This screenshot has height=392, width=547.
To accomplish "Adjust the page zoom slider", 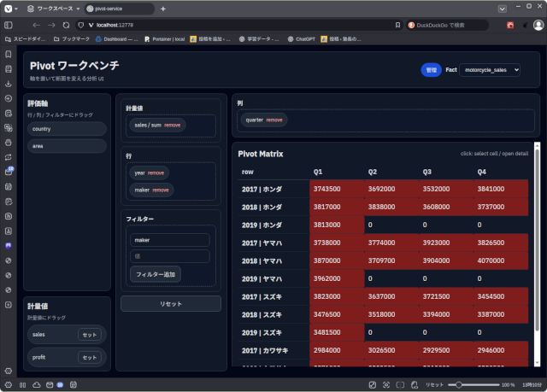I will tap(461, 385).
